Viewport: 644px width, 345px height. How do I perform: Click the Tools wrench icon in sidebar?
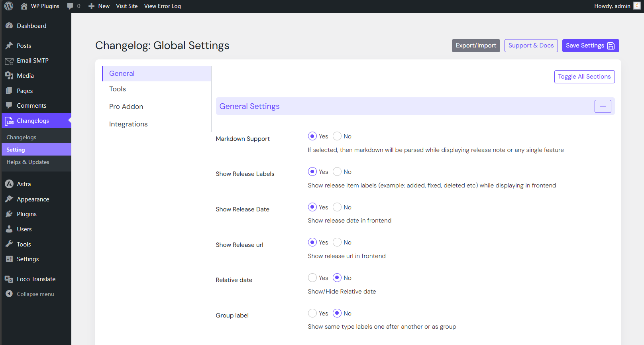[9, 244]
